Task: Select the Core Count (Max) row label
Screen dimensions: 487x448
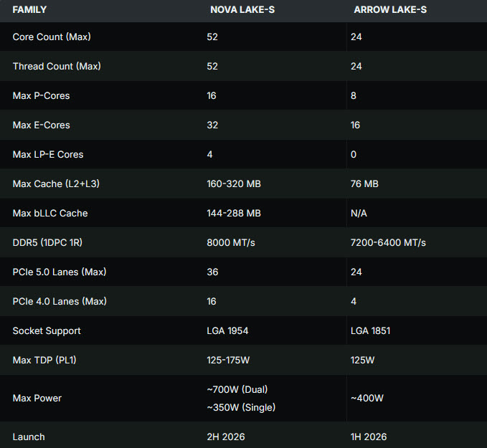Action: click(52, 37)
